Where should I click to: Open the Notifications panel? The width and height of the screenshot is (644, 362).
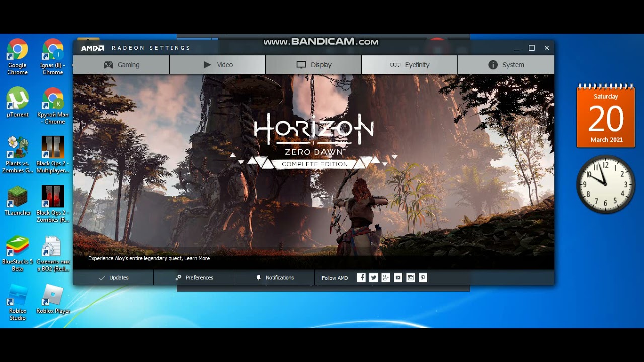[275, 278]
